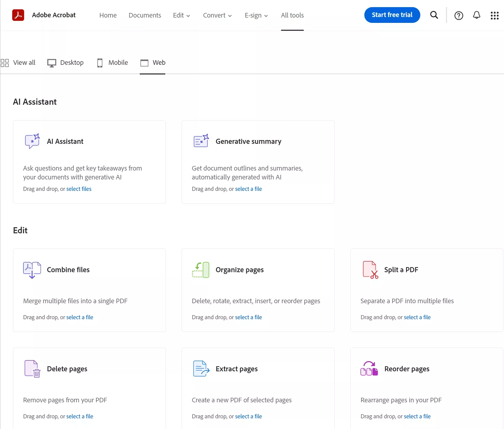
Task: Click the Adobe Acrobat logo icon
Action: click(18, 15)
